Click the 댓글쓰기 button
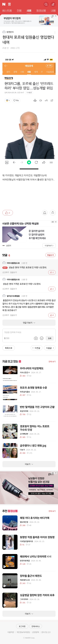This screenshot has height=644, width=58. point(50,255)
